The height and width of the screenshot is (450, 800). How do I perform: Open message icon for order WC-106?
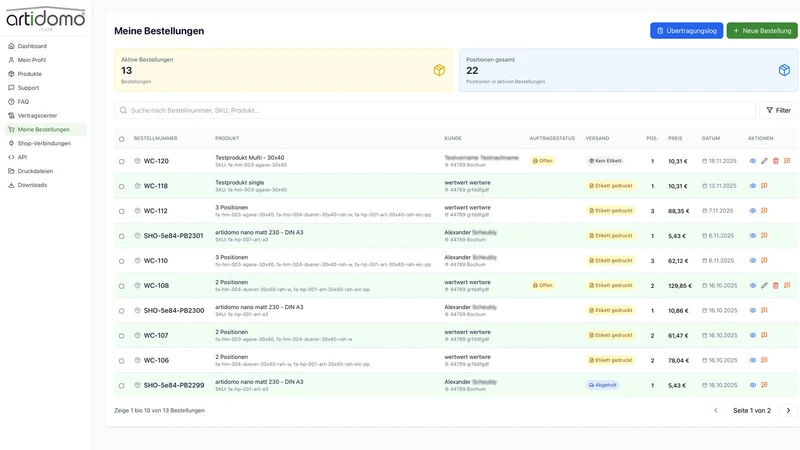click(764, 360)
